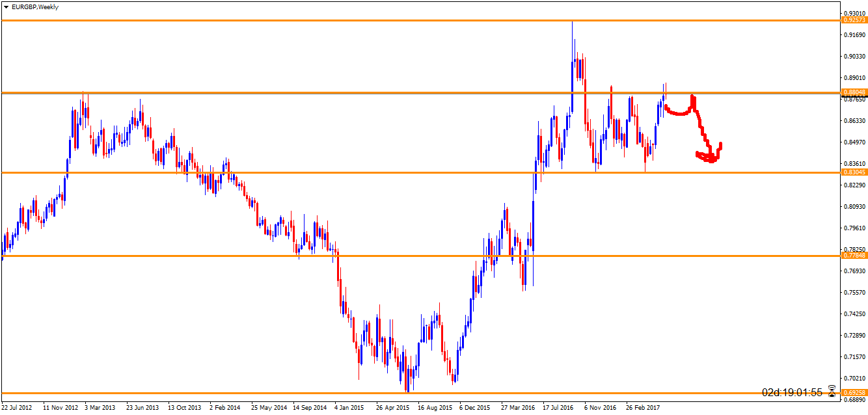This screenshot has width=868, height=415.
Task: Click the 4 Jan 2015 date label
Action: [x=349, y=408]
